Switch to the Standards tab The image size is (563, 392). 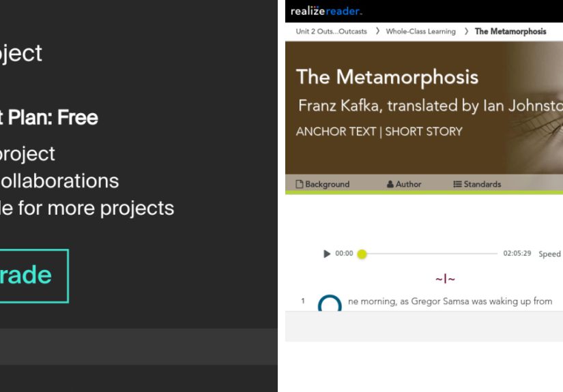pos(482,184)
